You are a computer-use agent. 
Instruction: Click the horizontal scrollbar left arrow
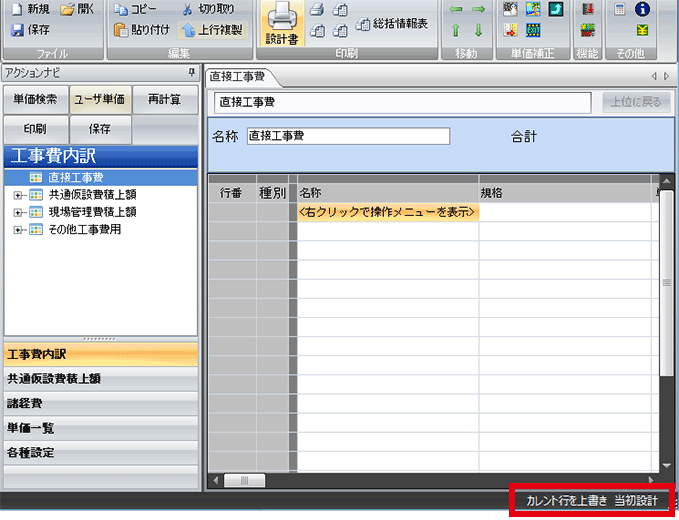click(216, 480)
